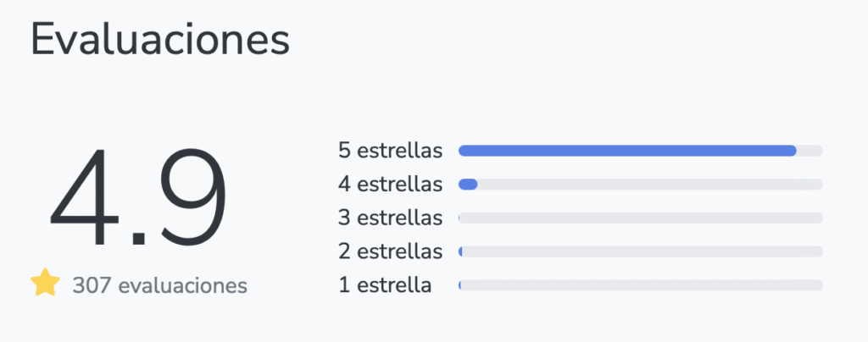Screen dimensions: 868x342
Task: Select the Evaluaciones heading
Action: click(x=160, y=39)
